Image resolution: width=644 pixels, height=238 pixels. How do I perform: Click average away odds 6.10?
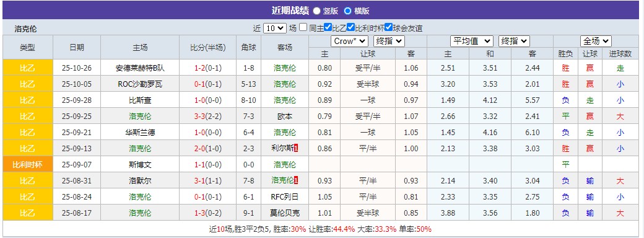(x=533, y=133)
